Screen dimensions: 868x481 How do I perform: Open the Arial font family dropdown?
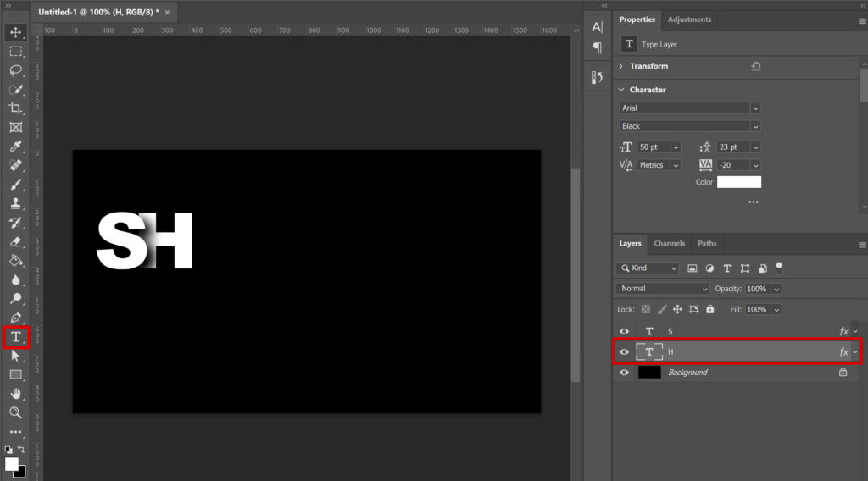pos(755,108)
